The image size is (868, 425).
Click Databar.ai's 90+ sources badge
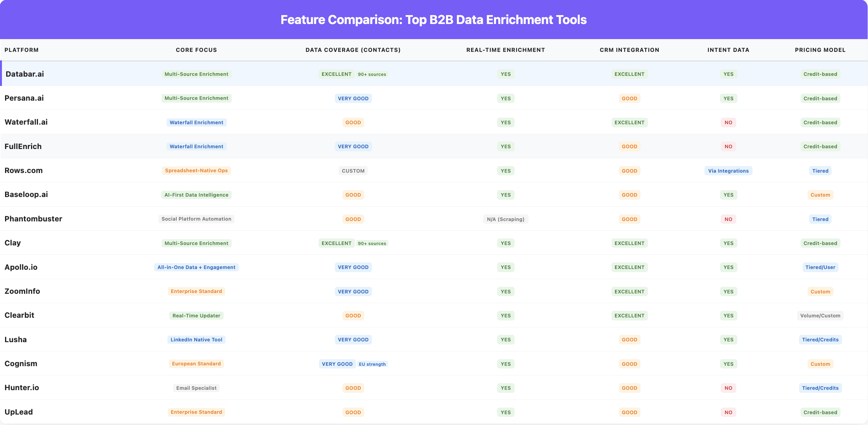pos(372,74)
